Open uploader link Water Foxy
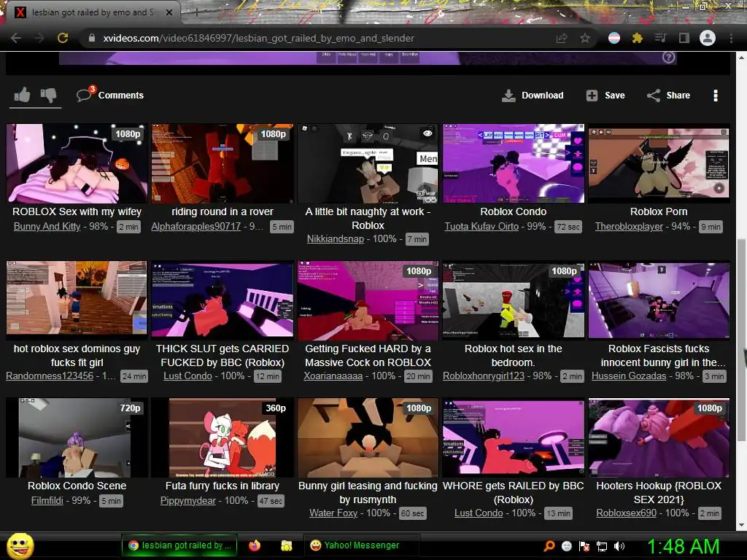 [333, 513]
